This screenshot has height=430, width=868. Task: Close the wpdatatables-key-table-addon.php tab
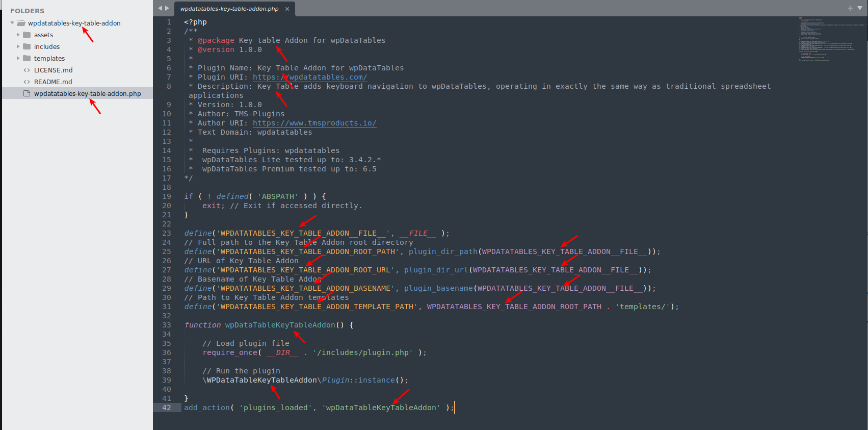(x=287, y=9)
